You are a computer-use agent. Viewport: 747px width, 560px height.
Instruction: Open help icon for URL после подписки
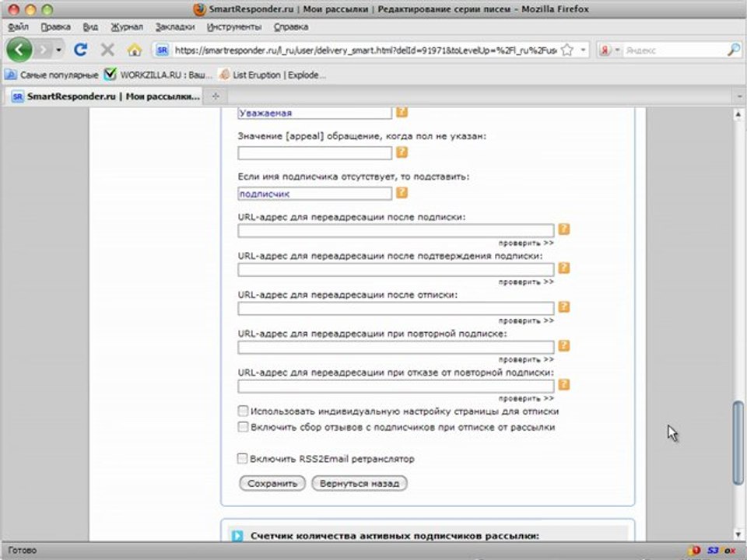point(564,229)
